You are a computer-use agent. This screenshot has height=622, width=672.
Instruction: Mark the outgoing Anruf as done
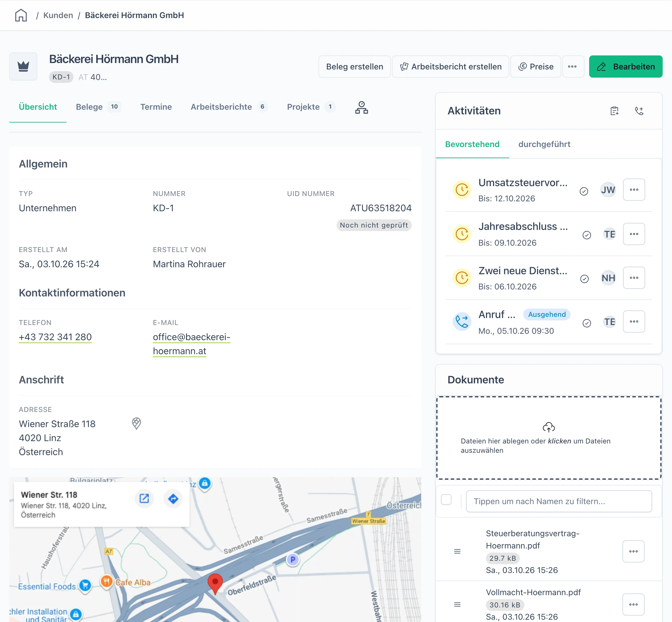587,323
